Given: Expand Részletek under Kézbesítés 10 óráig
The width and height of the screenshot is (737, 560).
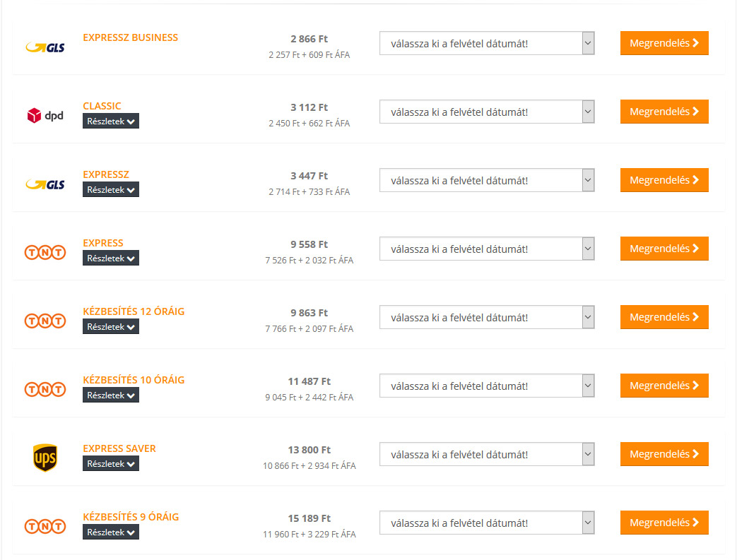Looking at the screenshot, I should (x=111, y=395).
